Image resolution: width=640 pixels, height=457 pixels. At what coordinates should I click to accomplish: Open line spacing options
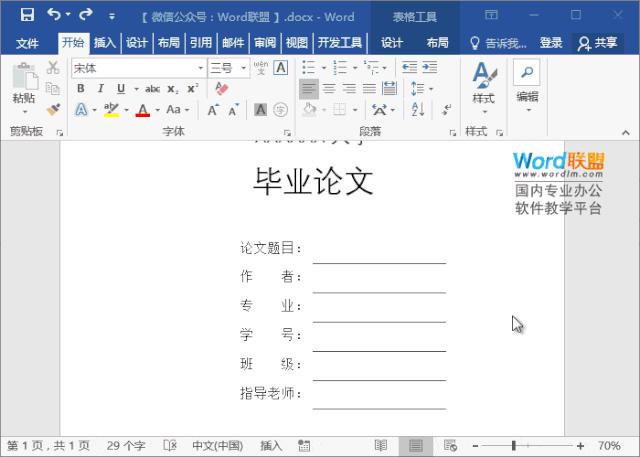coord(422,89)
